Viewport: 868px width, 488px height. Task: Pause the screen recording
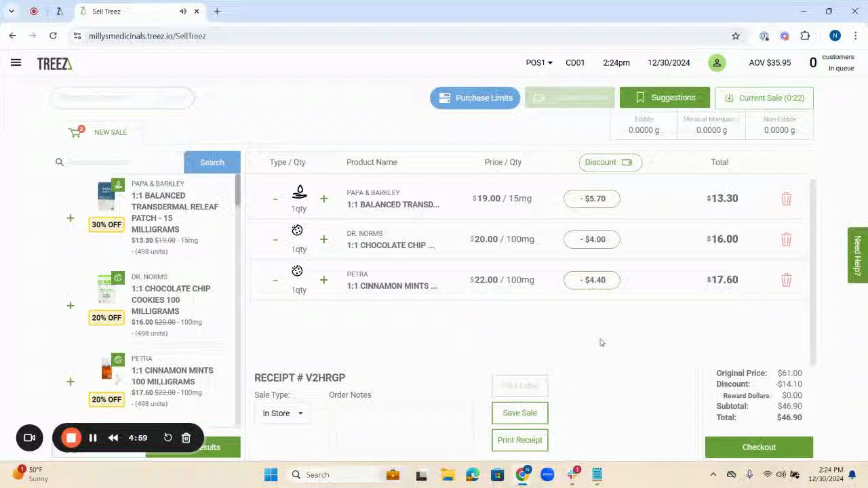click(93, 438)
